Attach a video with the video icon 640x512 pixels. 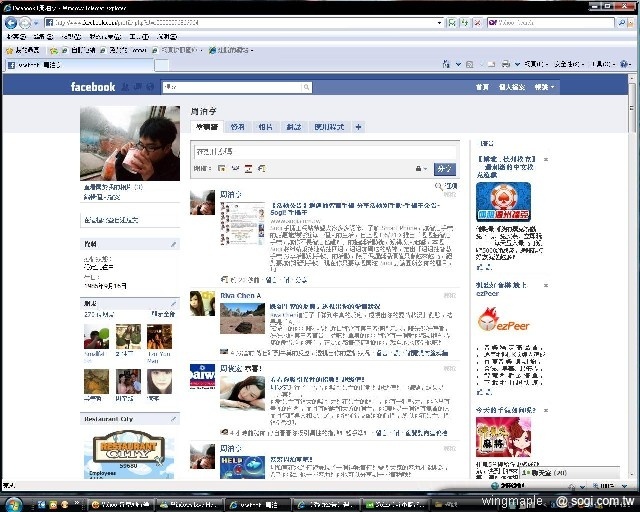235,168
